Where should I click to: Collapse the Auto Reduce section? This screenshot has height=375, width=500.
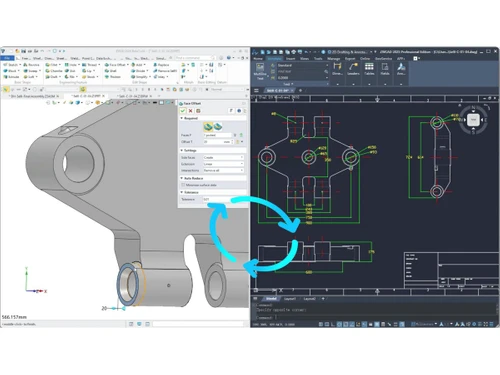tap(182, 178)
